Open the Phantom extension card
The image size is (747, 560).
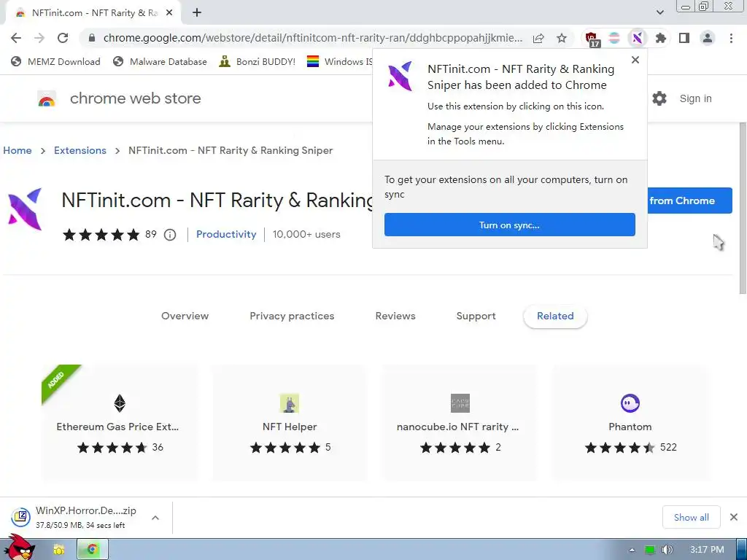(630, 422)
